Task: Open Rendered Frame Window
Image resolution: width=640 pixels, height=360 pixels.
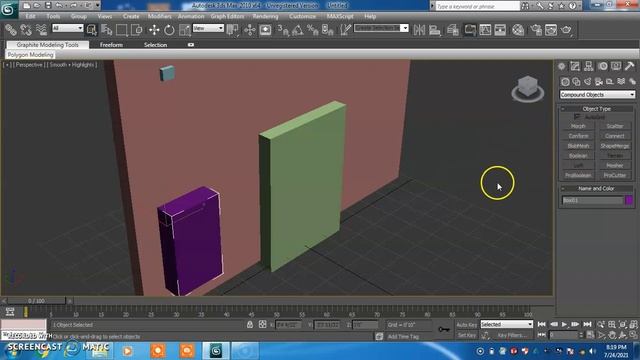Action: point(551,30)
